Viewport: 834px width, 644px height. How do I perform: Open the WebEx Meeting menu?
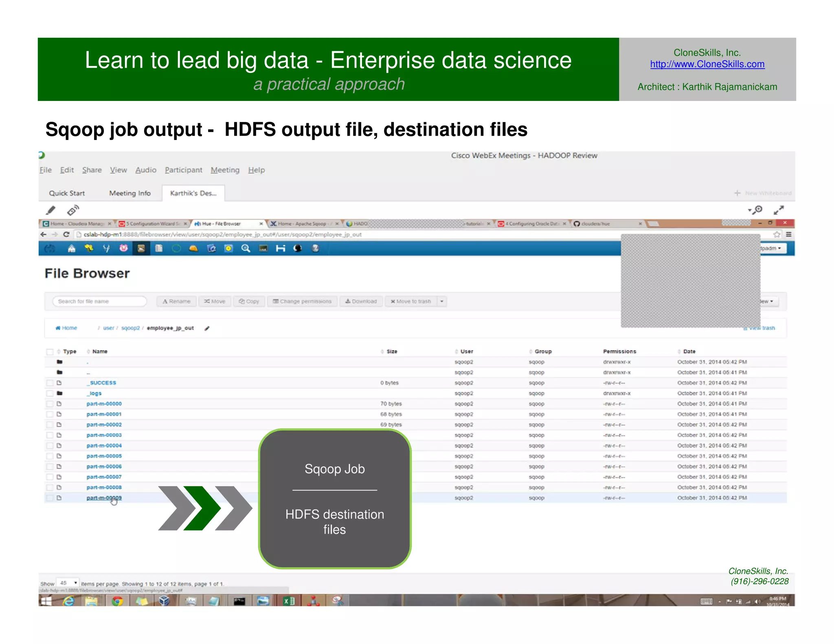point(225,170)
